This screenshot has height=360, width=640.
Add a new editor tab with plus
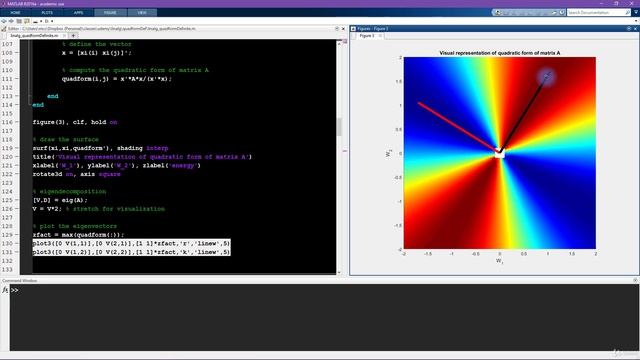(x=73, y=36)
